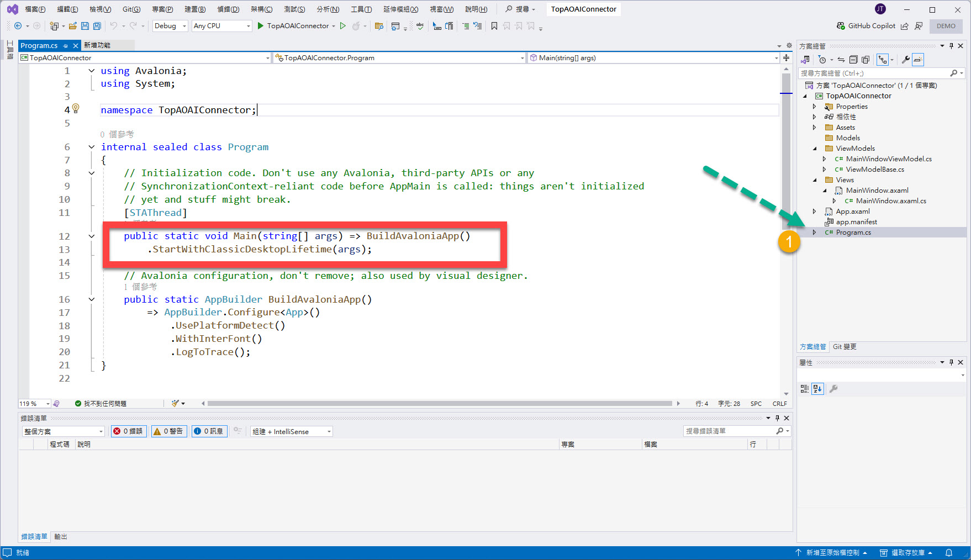Open project Properties via wrench icon

[x=906, y=60]
